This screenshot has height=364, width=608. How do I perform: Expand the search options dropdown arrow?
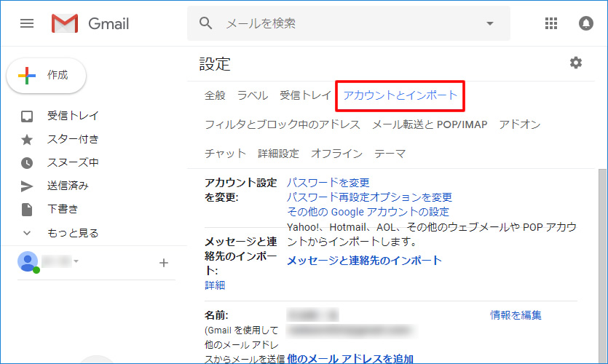[490, 23]
